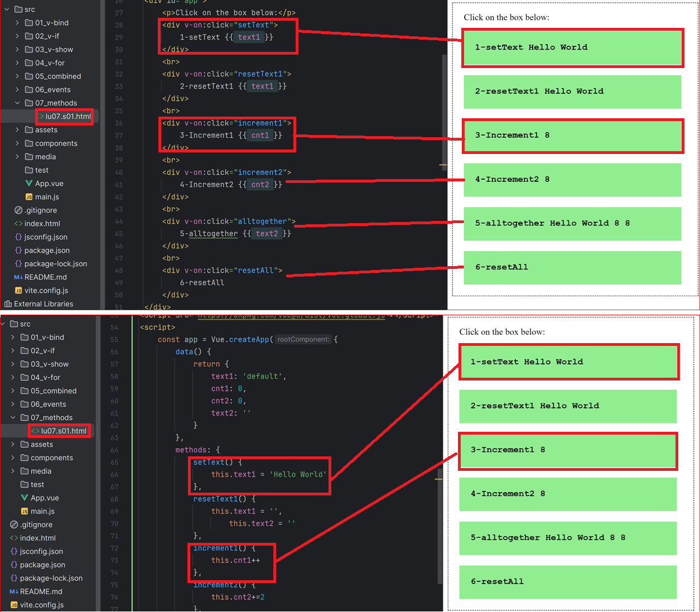Click the .gitignore file icon in the upper tree
This screenshot has height=612, width=700.
tap(18, 210)
